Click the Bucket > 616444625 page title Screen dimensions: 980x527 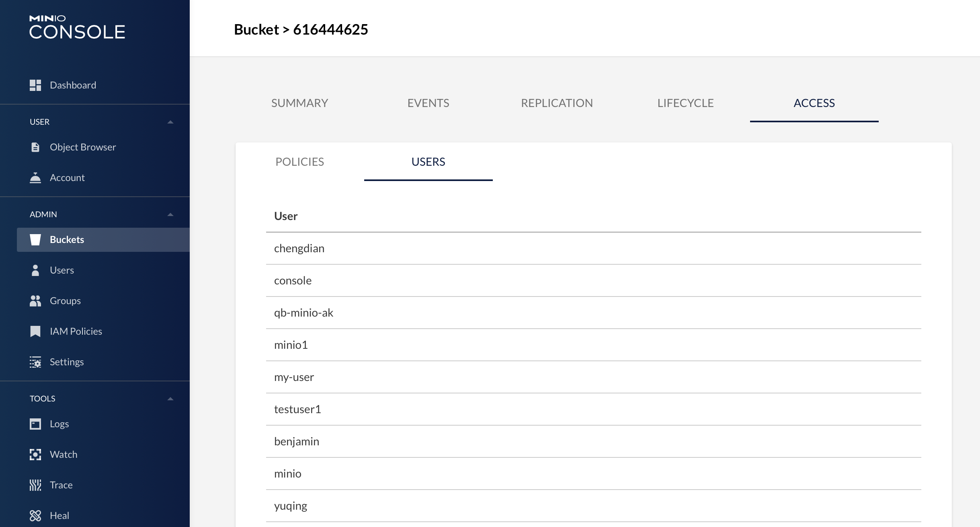(301, 29)
